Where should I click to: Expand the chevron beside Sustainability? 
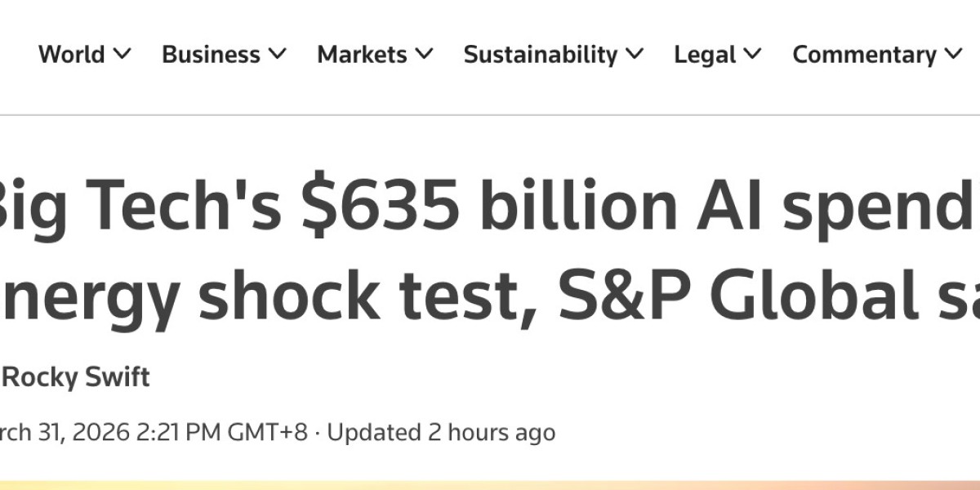[635, 55]
